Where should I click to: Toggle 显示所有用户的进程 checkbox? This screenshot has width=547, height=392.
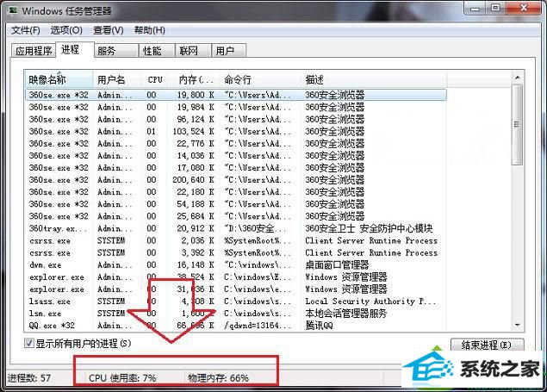click(28, 343)
